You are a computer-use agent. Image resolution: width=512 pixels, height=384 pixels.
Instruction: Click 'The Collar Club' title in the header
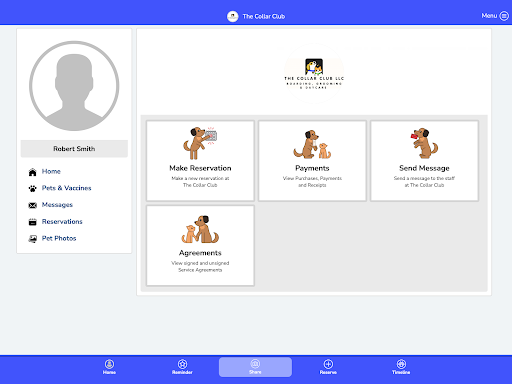pos(264,16)
